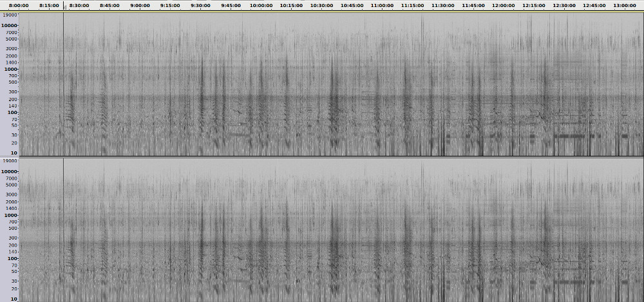Jump to 9:00:00 on the time ruler

coord(140,5)
